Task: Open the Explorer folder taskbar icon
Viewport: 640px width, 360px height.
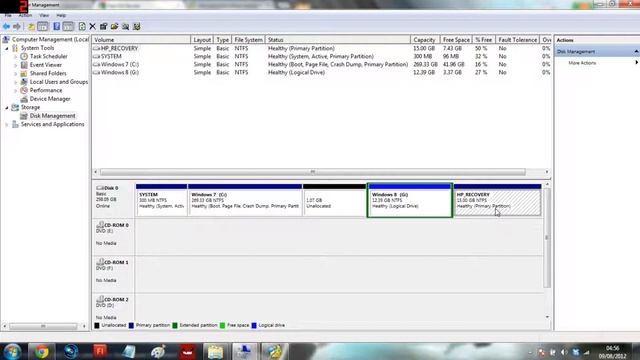Action: click(216, 351)
